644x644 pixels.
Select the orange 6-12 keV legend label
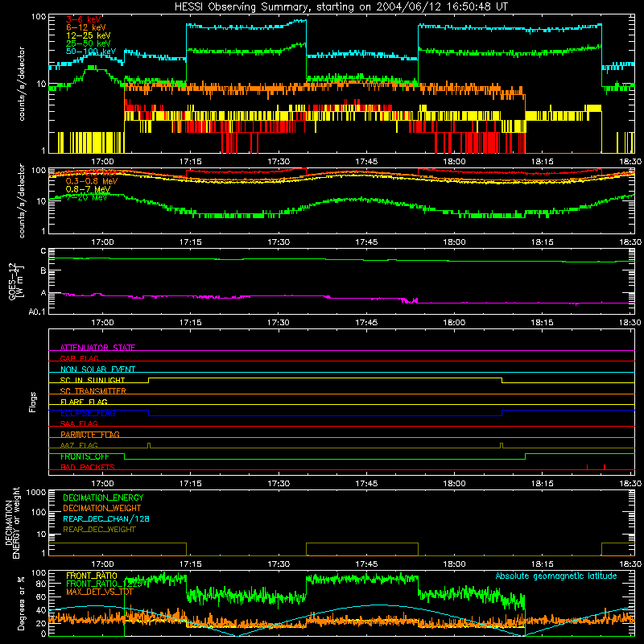pos(86,27)
